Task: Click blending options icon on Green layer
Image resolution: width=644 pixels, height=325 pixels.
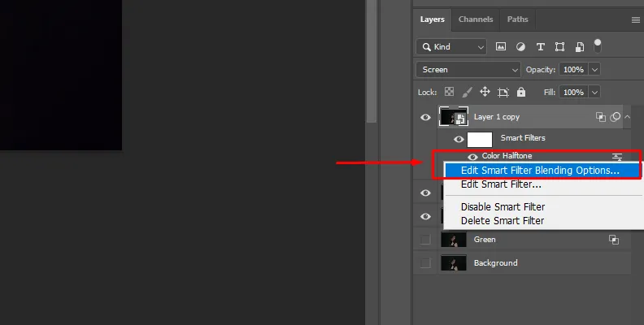Action: coord(614,240)
